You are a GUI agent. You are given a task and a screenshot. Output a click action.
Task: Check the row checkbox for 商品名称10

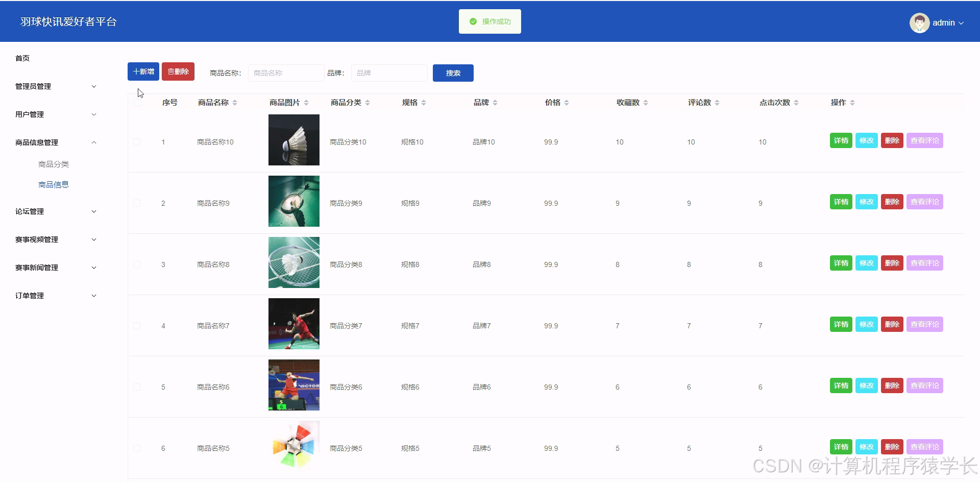137,141
